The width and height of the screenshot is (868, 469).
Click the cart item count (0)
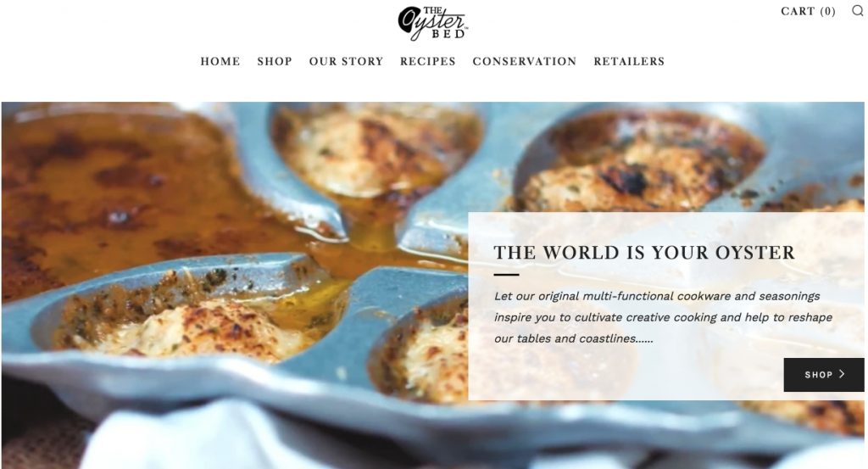coord(827,11)
